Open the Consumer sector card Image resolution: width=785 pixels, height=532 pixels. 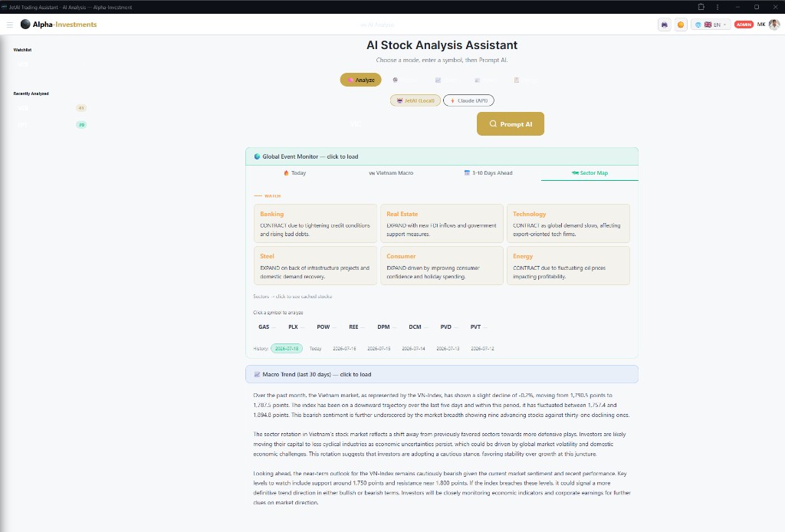(442, 266)
